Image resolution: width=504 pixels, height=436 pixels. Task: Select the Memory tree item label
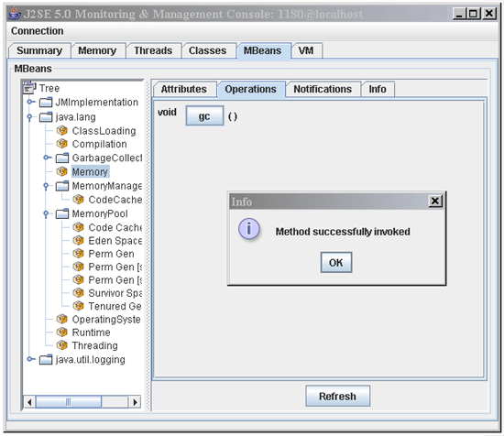[90, 172]
